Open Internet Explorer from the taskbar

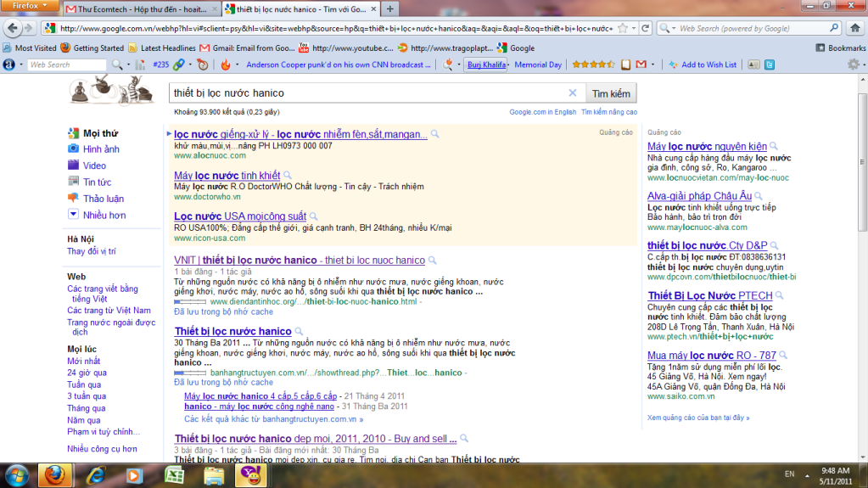pos(96,475)
